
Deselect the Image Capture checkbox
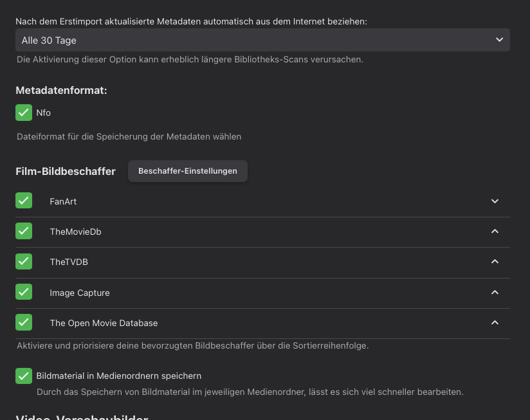pyautogui.click(x=24, y=292)
